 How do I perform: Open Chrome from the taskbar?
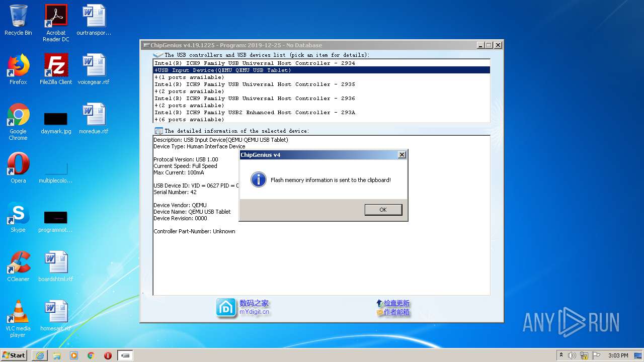point(91,355)
